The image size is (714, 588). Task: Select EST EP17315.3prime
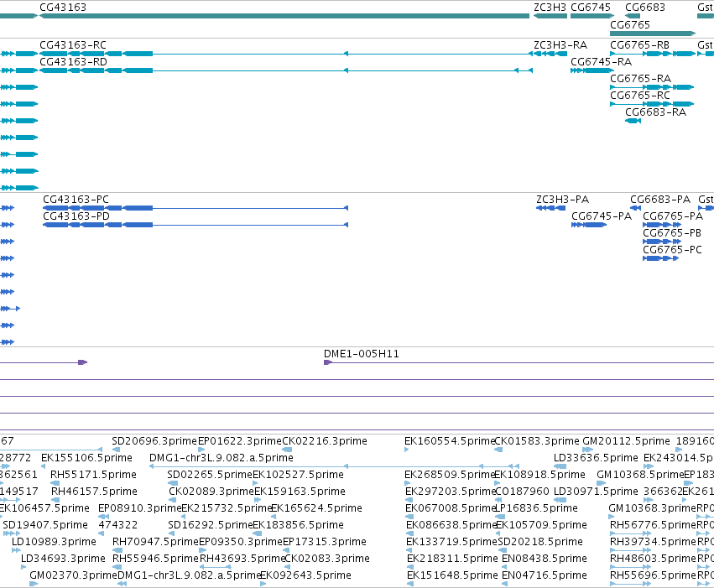click(x=324, y=543)
